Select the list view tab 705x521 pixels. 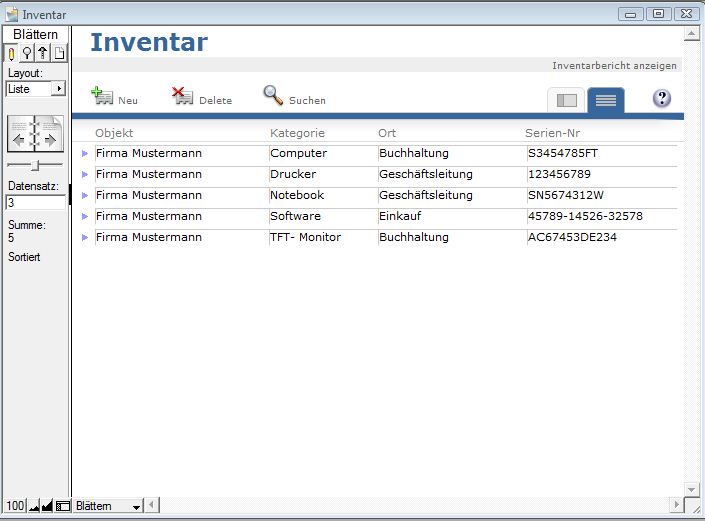point(606,100)
